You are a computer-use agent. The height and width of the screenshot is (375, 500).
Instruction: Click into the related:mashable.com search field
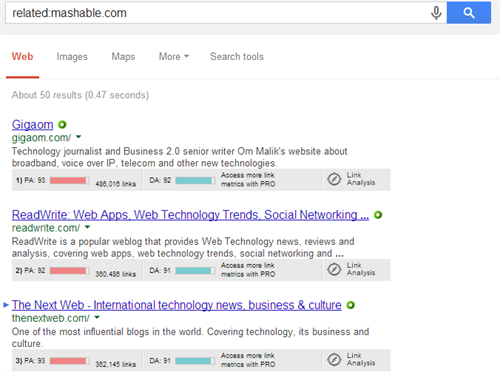(x=217, y=13)
